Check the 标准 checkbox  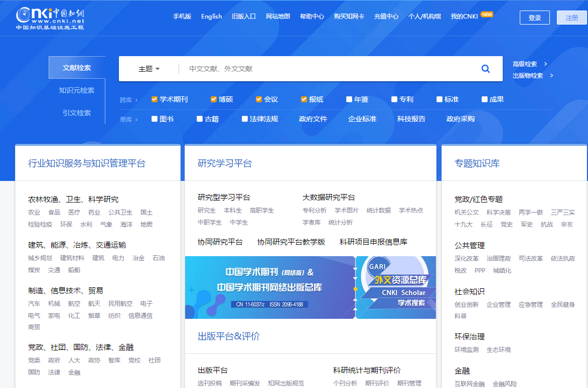(x=439, y=99)
